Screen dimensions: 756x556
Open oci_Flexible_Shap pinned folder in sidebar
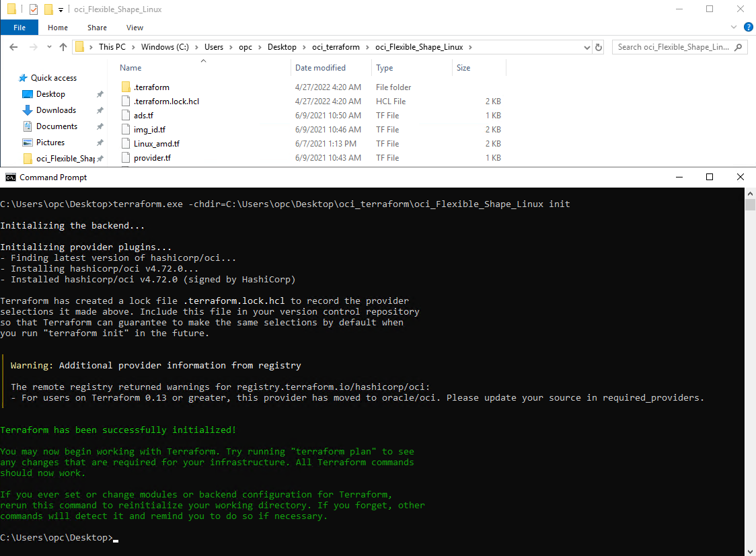[65, 159]
